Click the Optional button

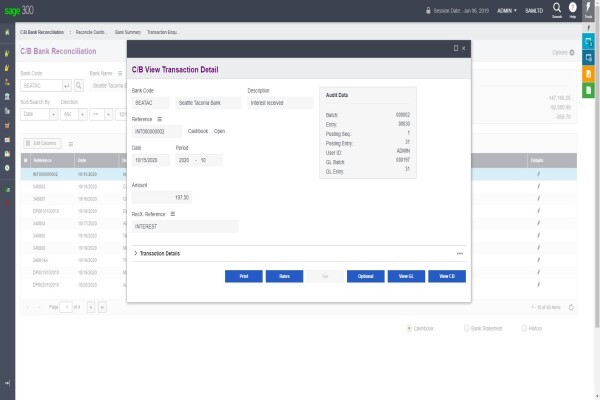point(365,276)
